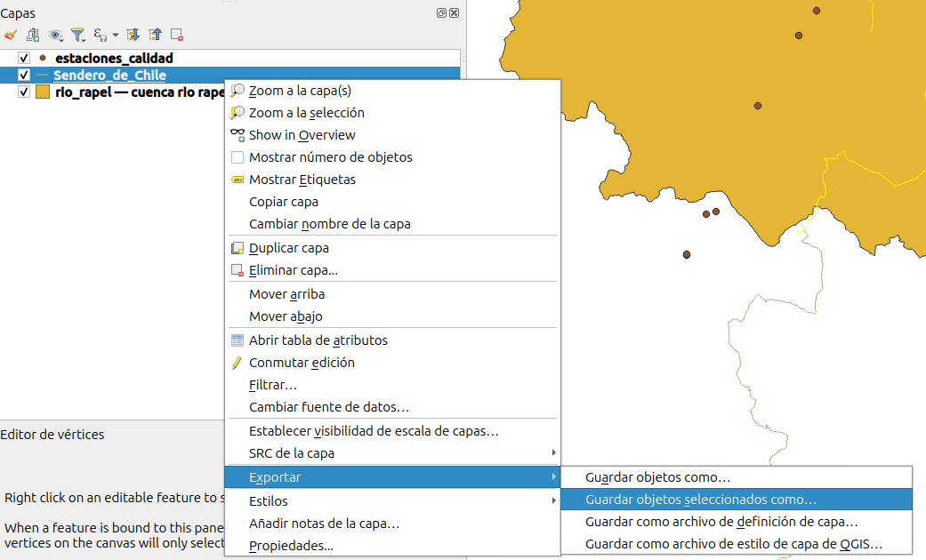The height and width of the screenshot is (560, 926).
Task: Open the manage map themes eye icon
Action: coord(56,35)
